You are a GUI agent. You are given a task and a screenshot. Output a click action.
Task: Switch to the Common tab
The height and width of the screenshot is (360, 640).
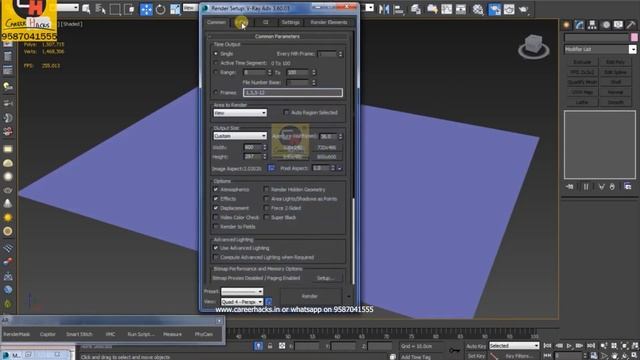pos(217,22)
